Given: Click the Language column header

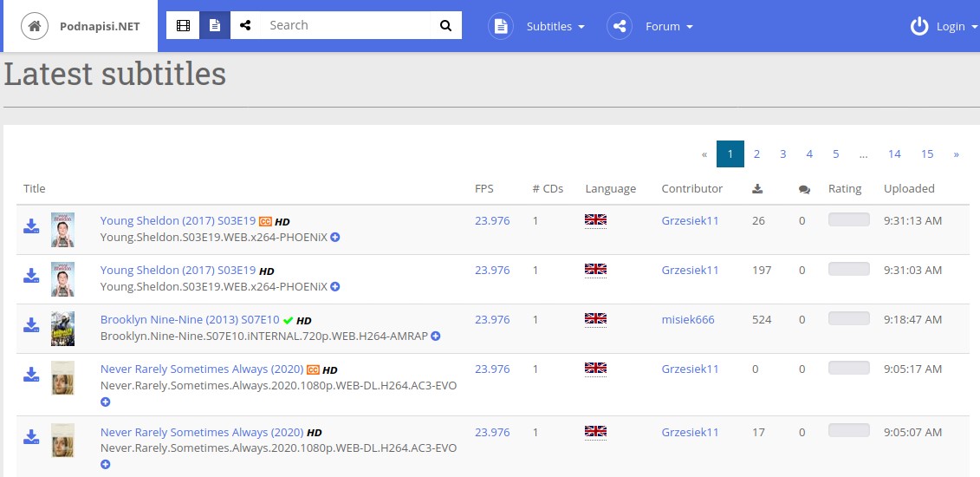Looking at the screenshot, I should point(611,189).
